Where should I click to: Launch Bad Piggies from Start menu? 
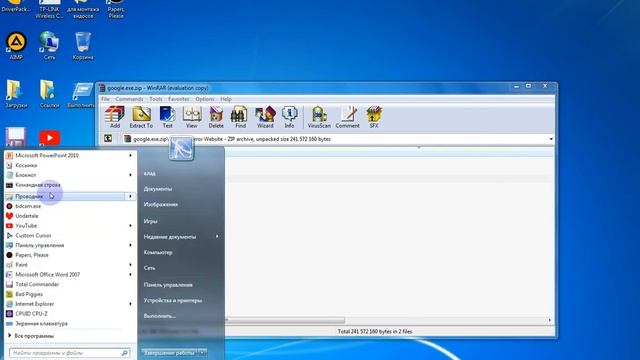[x=70, y=294]
